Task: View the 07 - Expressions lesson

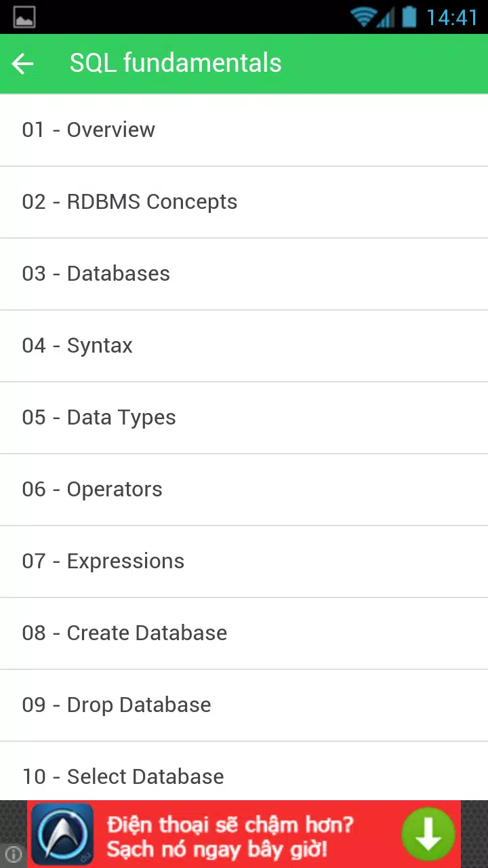Action: (244, 561)
